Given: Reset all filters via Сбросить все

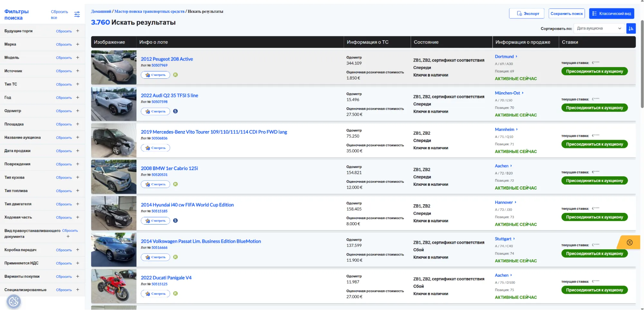Looking at the screenshot, I should point(59,15).
